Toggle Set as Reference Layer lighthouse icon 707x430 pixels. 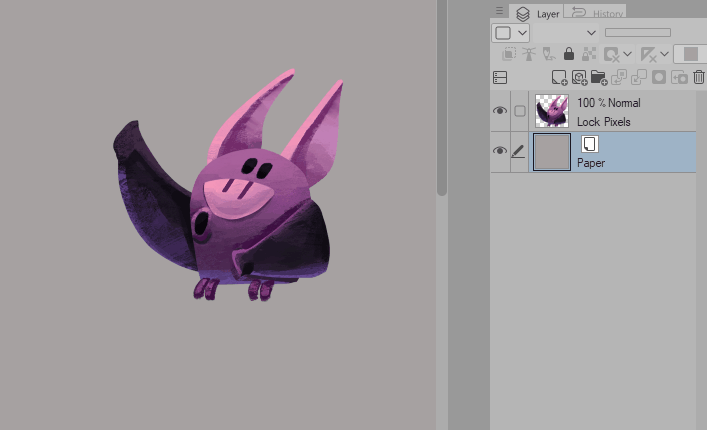click(529, 54)
